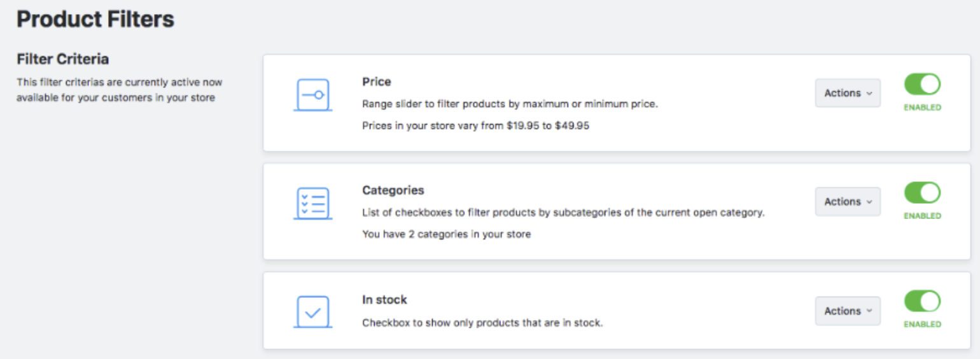Click the Price filter title
Screen dimensions: 980x359
coord(377,81)
